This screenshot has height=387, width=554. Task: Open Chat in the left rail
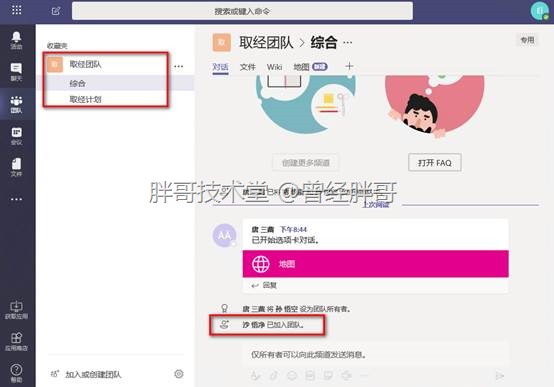16,72
